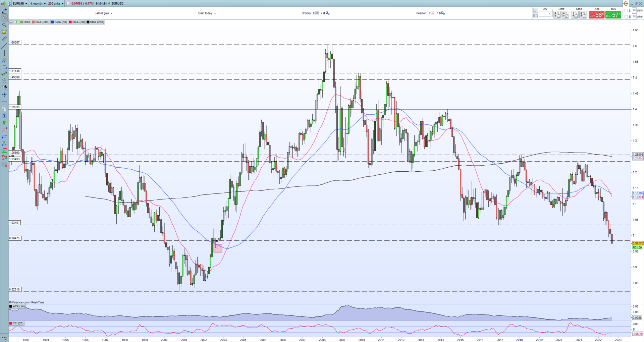
Task: Select the triangle drawing tool
Action: (x=4, y=144)
